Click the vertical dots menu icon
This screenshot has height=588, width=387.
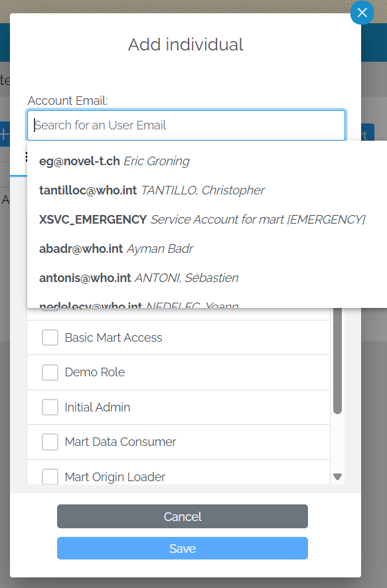(x=27, y=155)
